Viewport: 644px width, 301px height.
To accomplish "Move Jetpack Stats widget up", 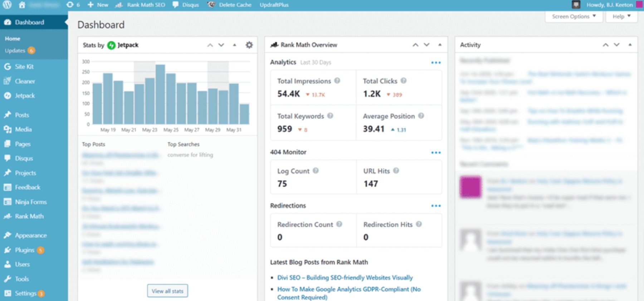I will click(x=210, y=45).
